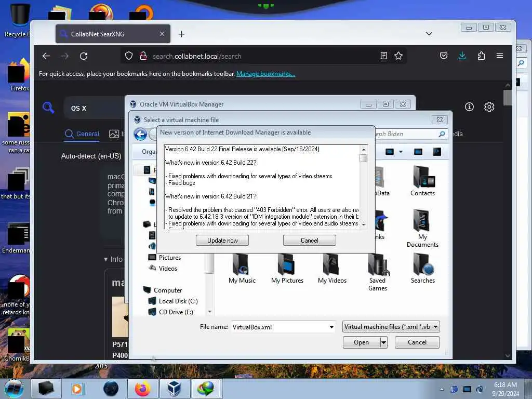Open Firefox extensions puzzle icon

click(x=481, y=56)
